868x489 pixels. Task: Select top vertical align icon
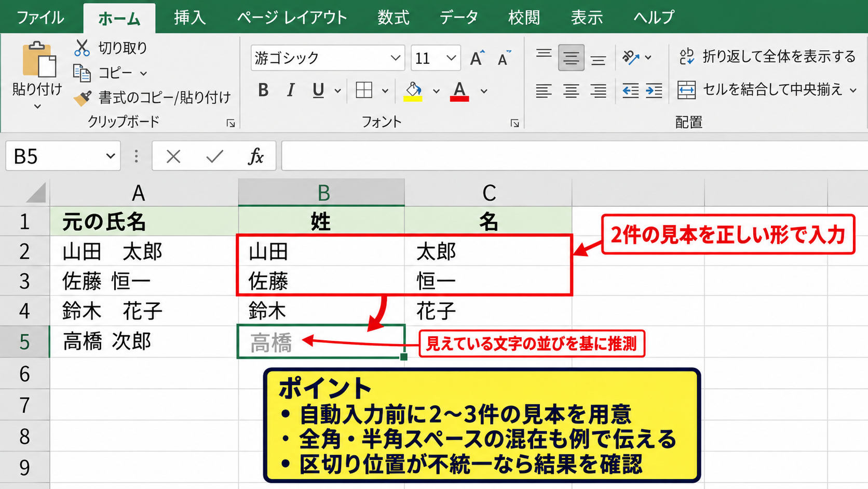544,54
